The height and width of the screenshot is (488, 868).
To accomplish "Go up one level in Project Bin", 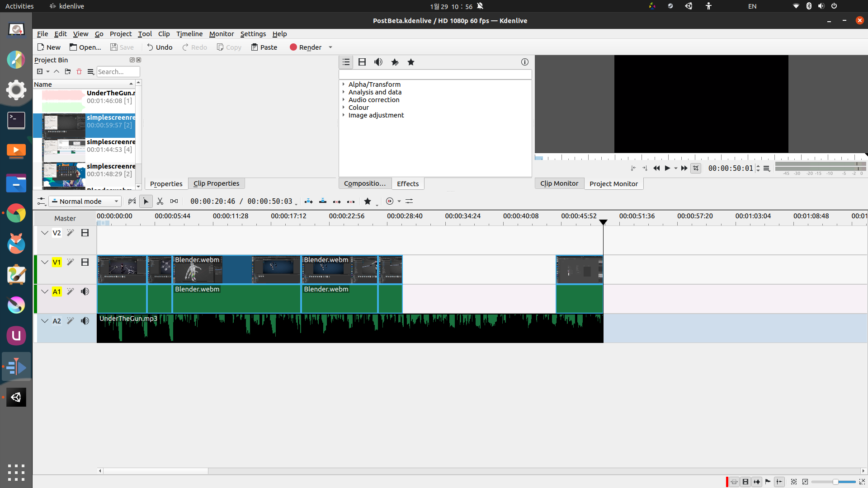I will coord(57,71).
